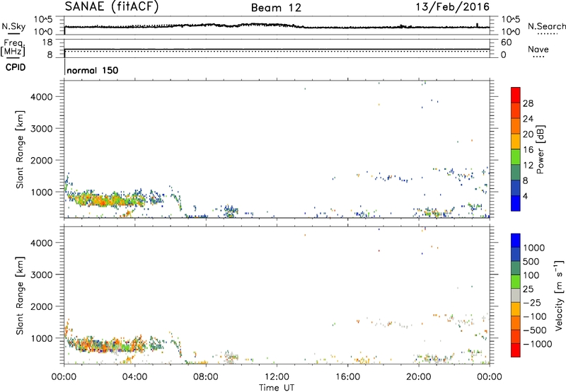Pick the blue bottom segment of Power colorbar
The image size is (566, 392).
(516, 203)
